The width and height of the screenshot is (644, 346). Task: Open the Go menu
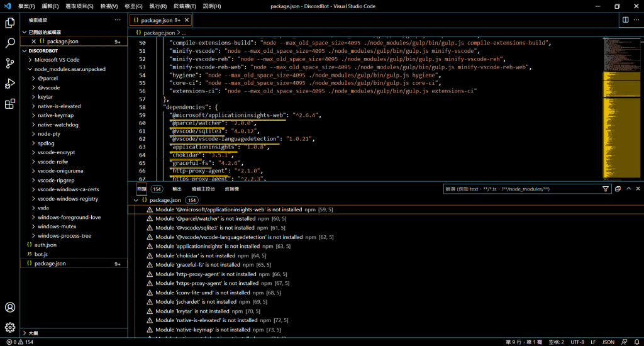[x=133, y=6]
